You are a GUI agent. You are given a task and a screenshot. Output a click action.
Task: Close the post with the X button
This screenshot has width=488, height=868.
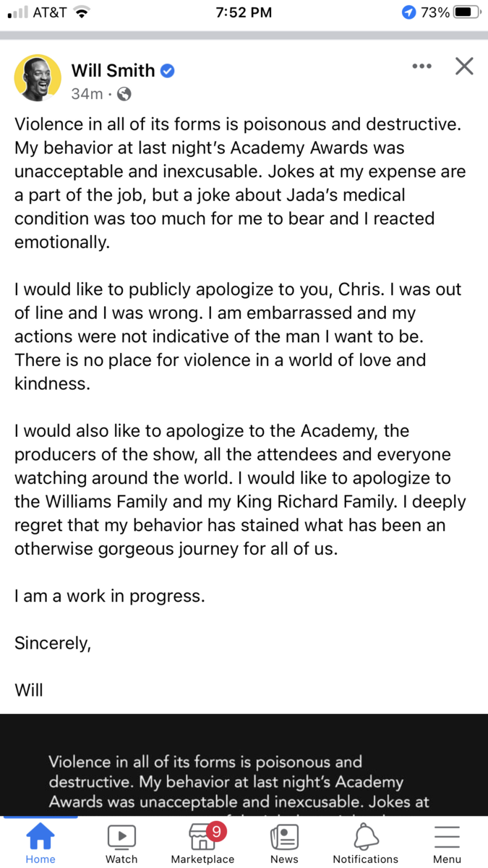pos(464,67)
